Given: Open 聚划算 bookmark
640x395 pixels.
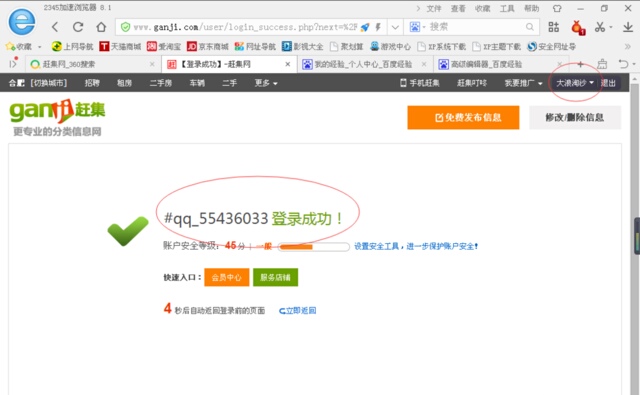Looking at the screenshot, I should pyautogui.click(x=347, y=47).
